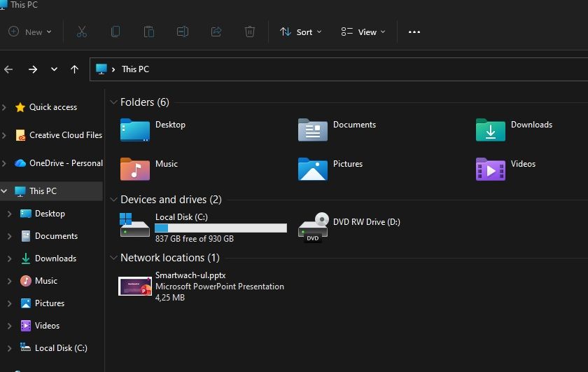Open the Documents folder in Folders section
Image resolution: width=588 pixels, height=372 pixels.
[x=313, y=130]
